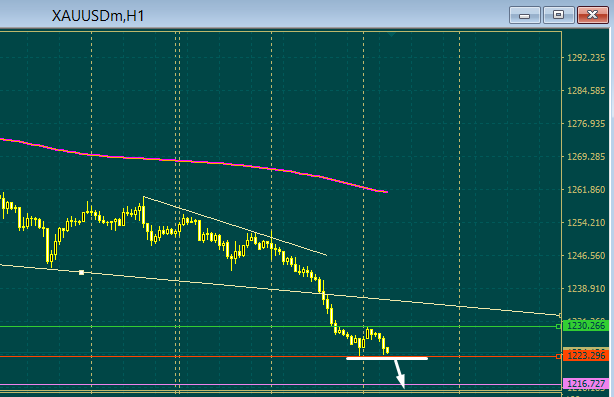Viewport: 614px width, 397px height.
Task: Click the orange 1223.296 price label
Action: (x=586, y=356)
